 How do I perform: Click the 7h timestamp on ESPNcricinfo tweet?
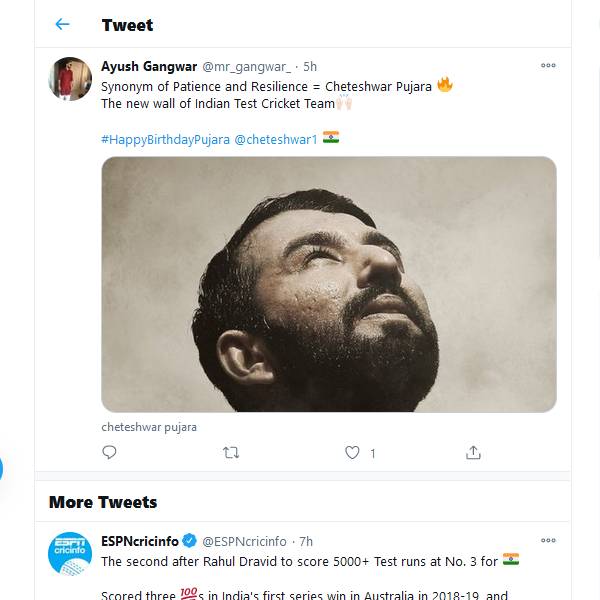click(x=306, y=541)
